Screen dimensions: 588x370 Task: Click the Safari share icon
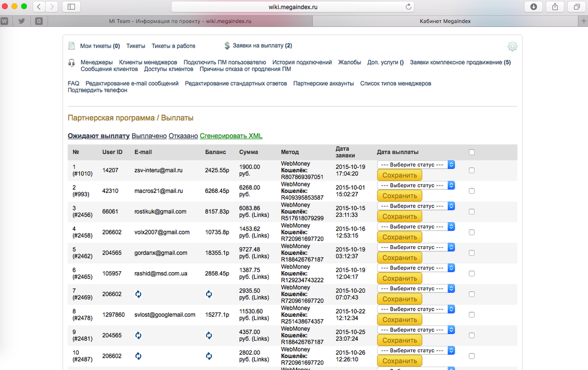pos(555,7)
